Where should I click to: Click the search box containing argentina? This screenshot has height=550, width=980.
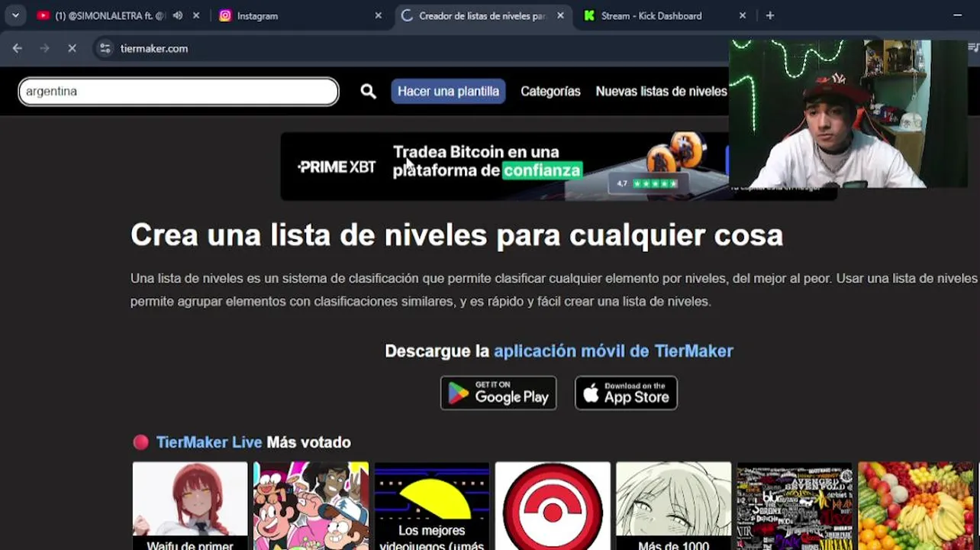coord(179,92)
